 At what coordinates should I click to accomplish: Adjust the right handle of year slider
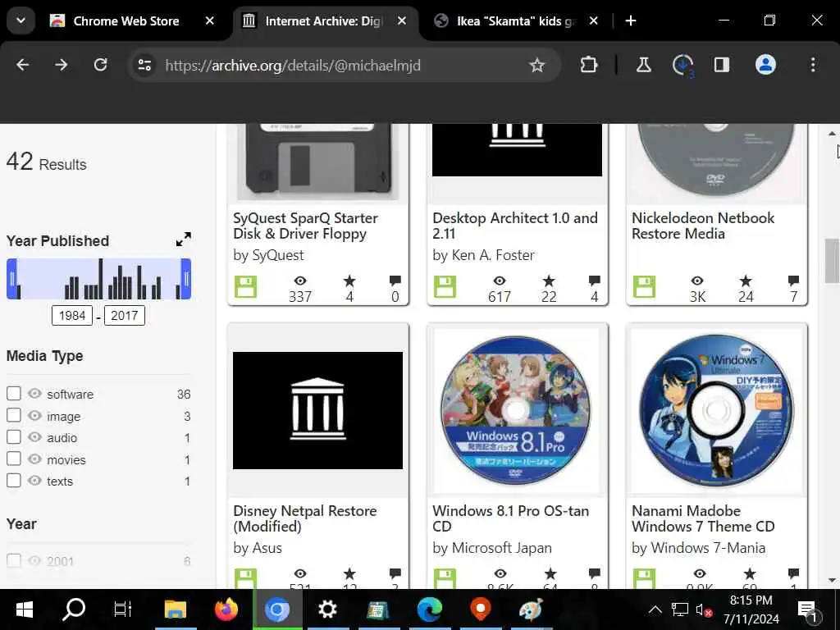[x=186, y=279]
